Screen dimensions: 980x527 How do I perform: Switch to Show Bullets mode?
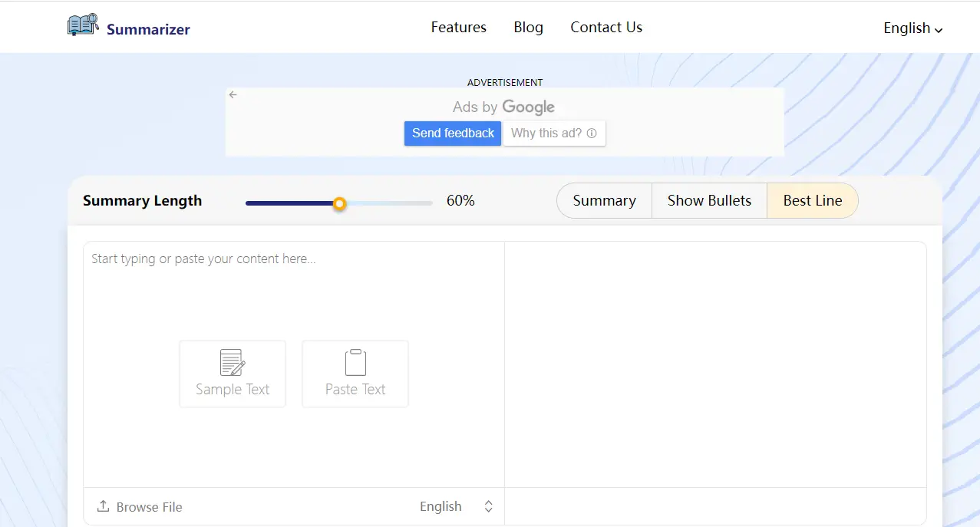tap(709, 201)
